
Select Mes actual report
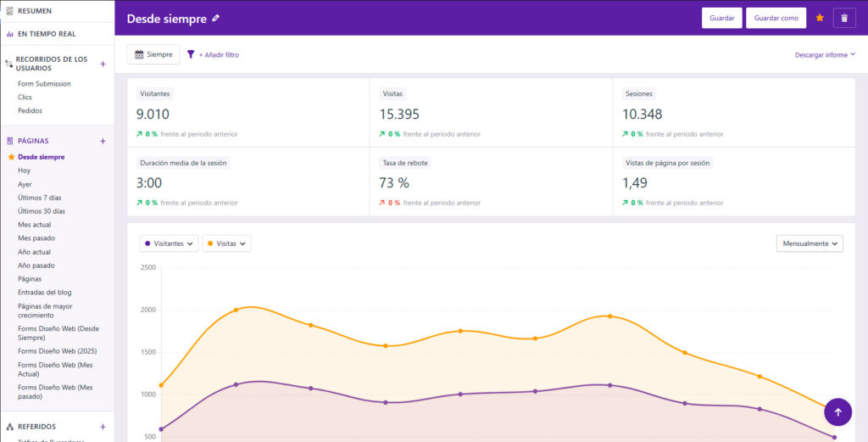[34, 225]
